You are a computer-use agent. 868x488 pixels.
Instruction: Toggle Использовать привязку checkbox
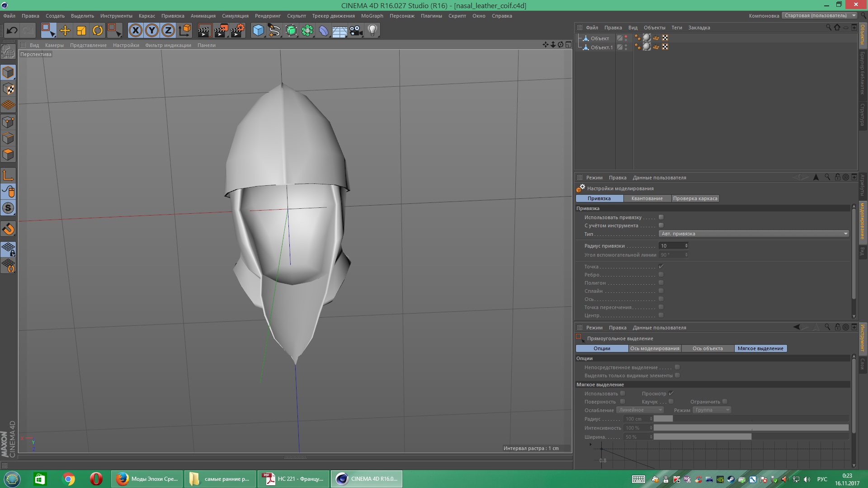pyautogui.click(x=661, y=217)
